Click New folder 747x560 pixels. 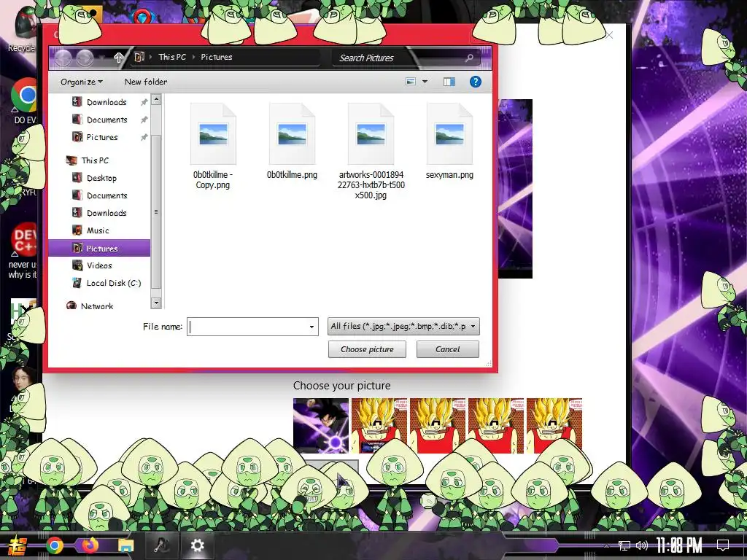pyautogui.click(x=146, y=82)
